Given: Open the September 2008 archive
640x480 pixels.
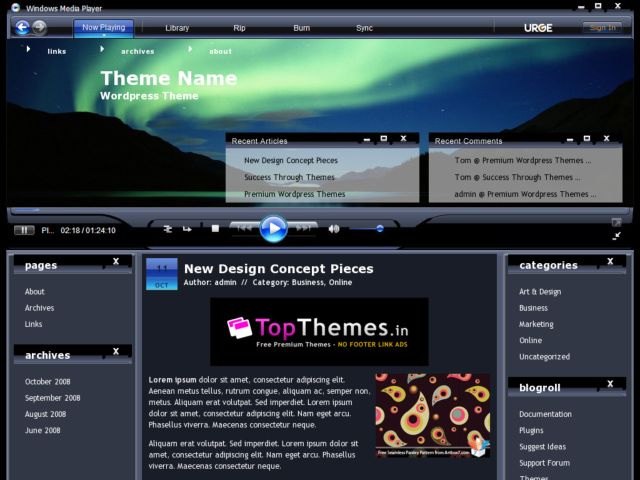Looking at the screenshot, I should point(52,398).
